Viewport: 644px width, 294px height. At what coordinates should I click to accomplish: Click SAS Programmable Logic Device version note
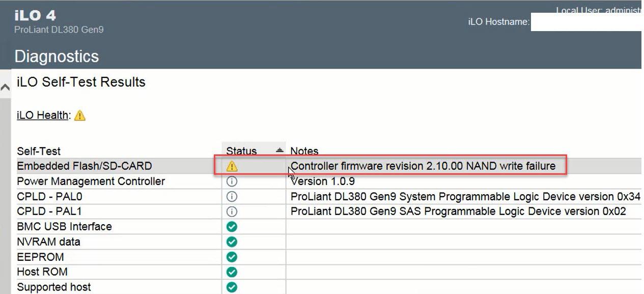458,211
